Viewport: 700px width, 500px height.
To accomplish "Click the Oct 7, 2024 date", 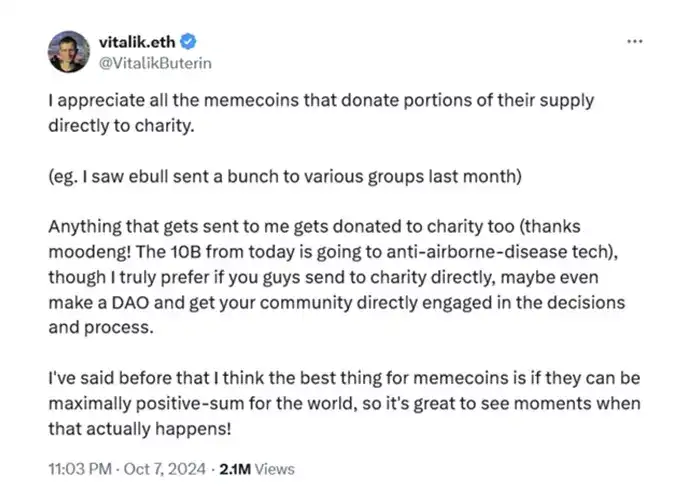I will click(165, 469).
